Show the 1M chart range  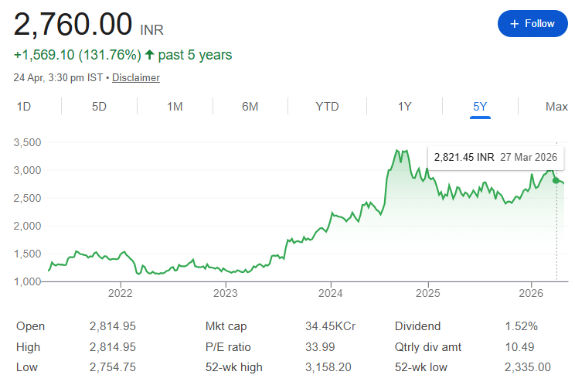175,107
